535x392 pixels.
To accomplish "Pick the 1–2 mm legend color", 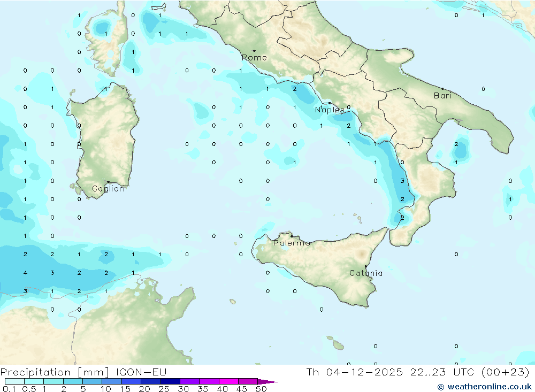I will 53,381.
